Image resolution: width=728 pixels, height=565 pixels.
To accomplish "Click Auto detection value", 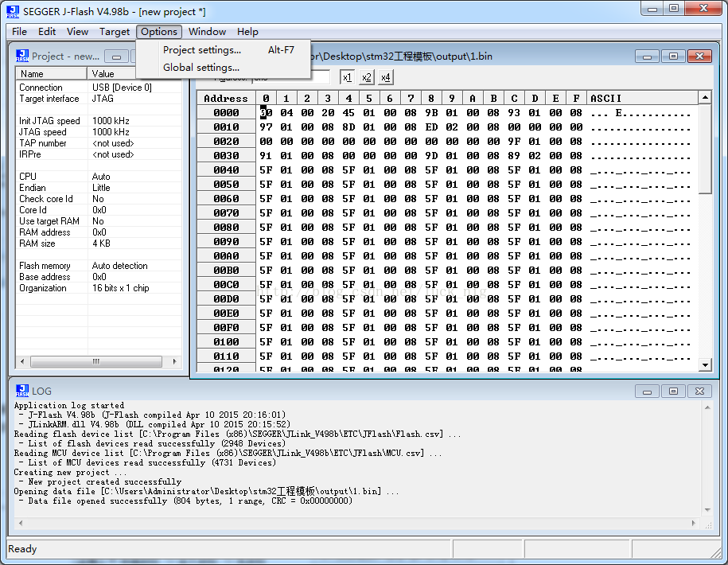I will (120, 266).
